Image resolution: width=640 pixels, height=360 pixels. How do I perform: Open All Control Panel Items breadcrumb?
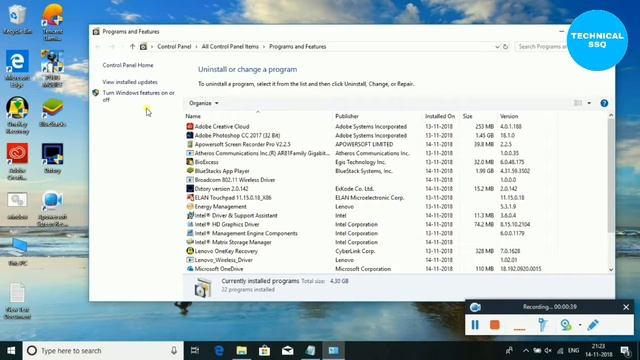click(230, 47)
